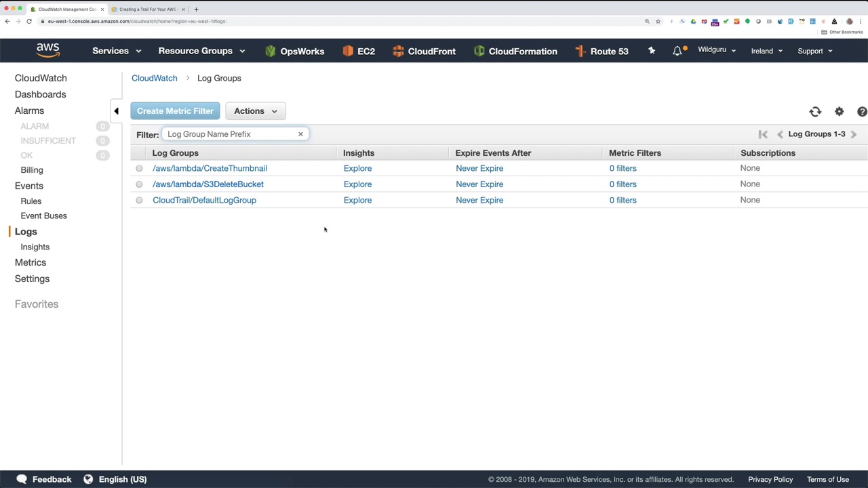Screen dimensions: 868x488
Task: Click the browser back arrow
Action: coord(7,21)
